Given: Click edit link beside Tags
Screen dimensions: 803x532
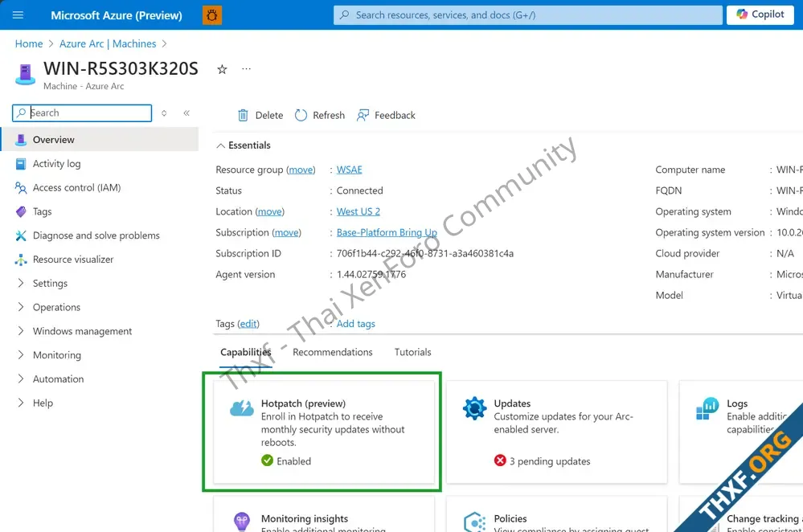Looking at the screenshot, I should click(248, 324).
